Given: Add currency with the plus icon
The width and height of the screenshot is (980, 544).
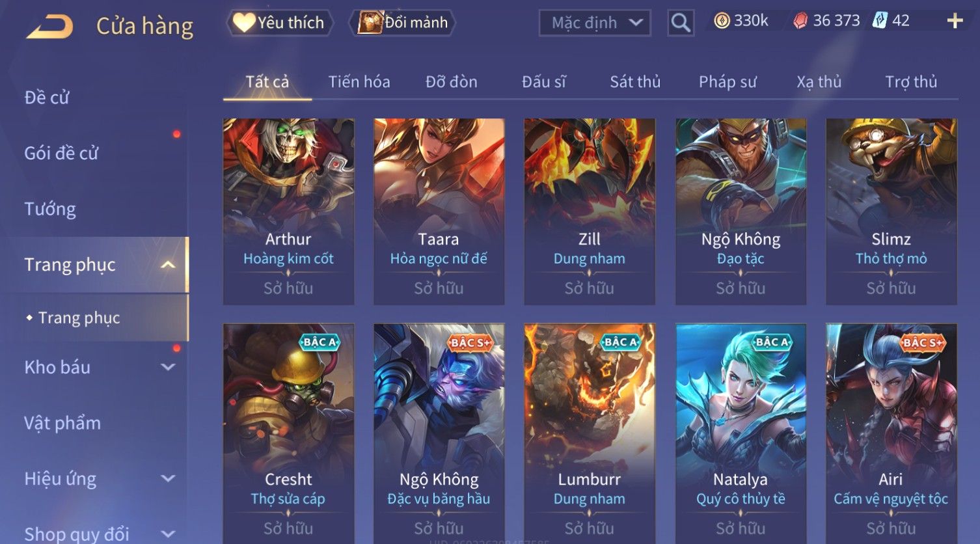Looking at the screenshot, I should pyautogui.click(x=955, y=21).
